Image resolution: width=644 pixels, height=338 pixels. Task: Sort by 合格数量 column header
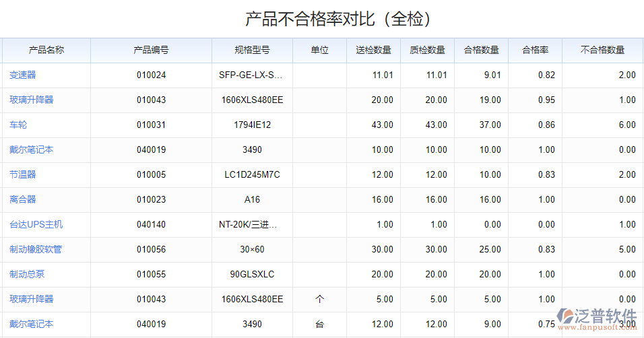click(x=481, y=50)
